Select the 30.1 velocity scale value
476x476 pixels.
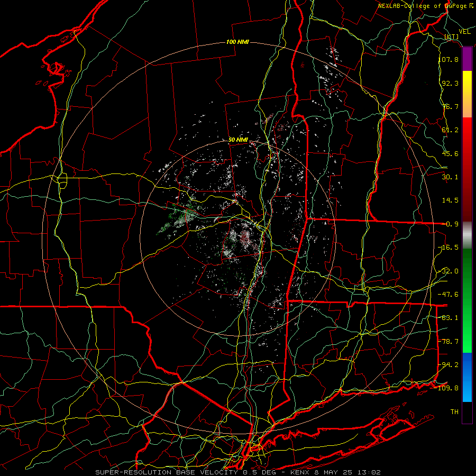tap(450, 177)
